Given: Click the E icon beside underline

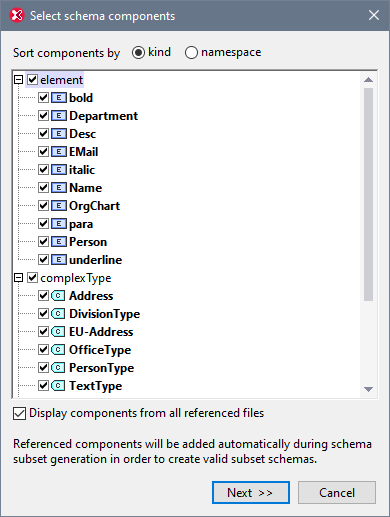Looking at the screenshot, I should click(59, 260).
